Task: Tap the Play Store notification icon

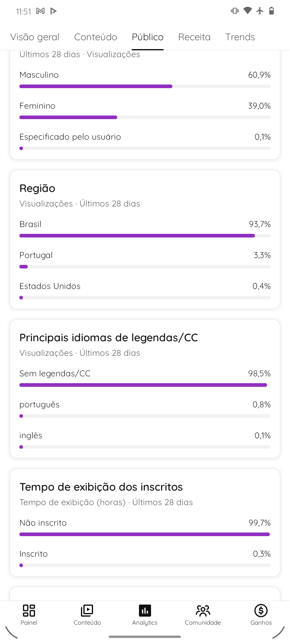Action: [x=54, y=11]
